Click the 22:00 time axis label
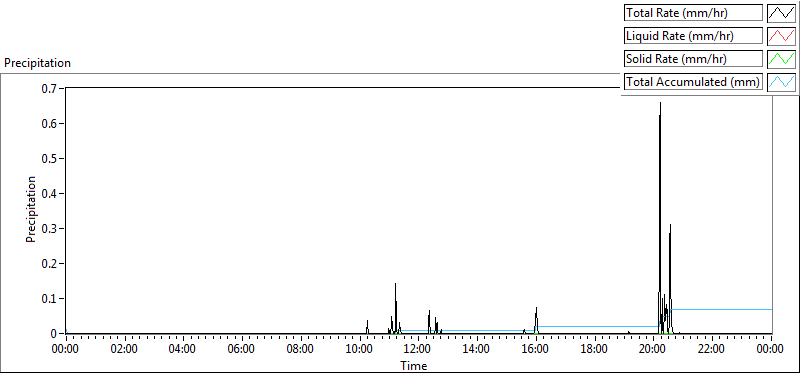 coord(713,349)
